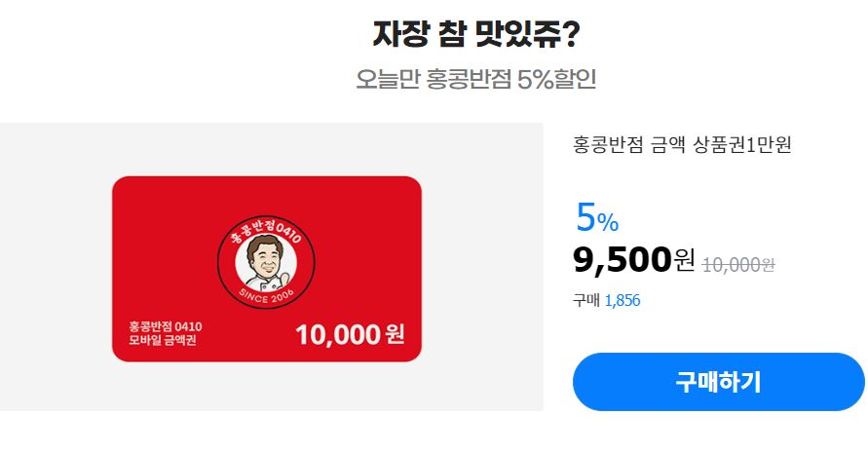868x453 pixels.
Task: Click the blue 1,856 purchase count
Action: click(x=623, y=301)
